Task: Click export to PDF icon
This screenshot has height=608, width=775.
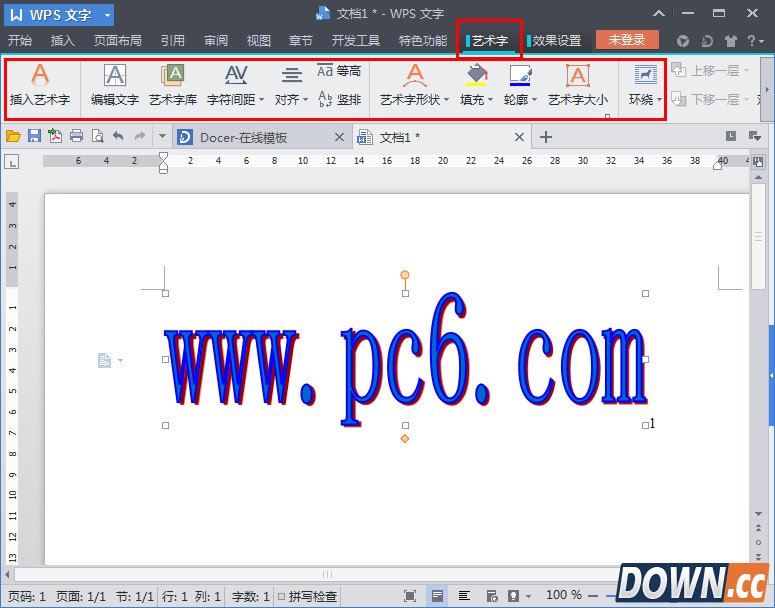Action: click(x=55, y=136)
